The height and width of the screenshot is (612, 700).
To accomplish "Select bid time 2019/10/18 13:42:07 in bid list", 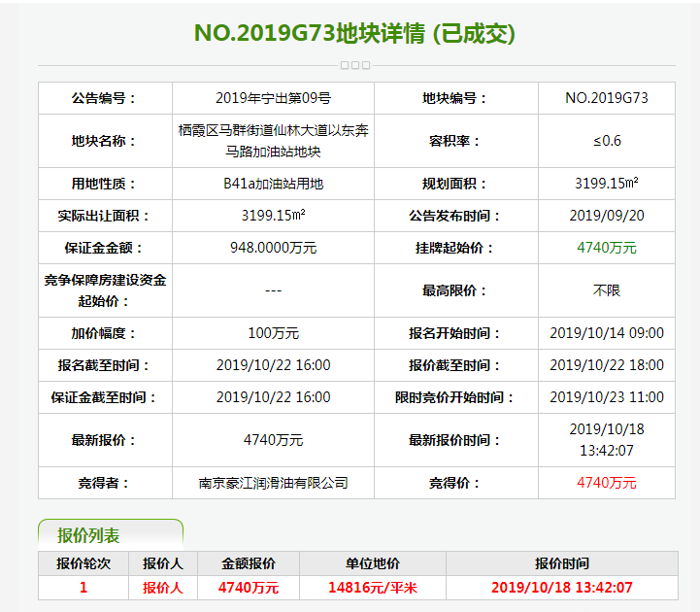I will [562, 588].
